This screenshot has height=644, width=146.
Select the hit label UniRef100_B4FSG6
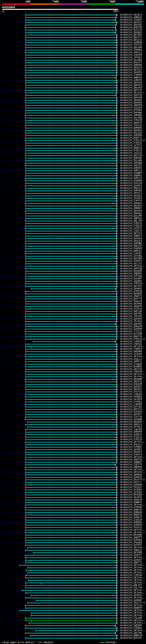[131, 311]
